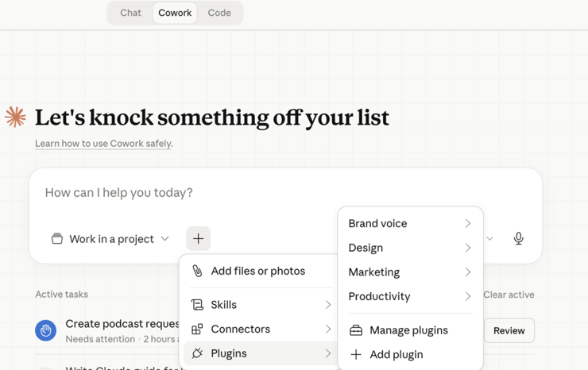Expand the Brand voice submenu
Screen dimensions: 588x370
(x=410, y=224)
